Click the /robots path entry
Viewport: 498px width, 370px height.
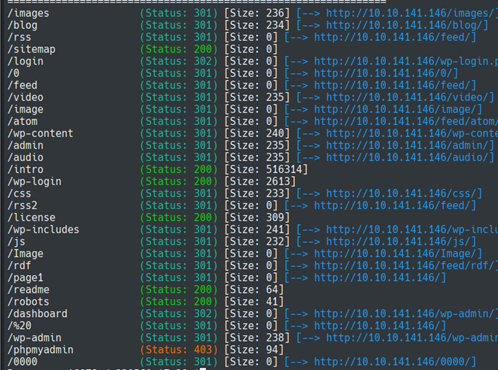[28, 301]
